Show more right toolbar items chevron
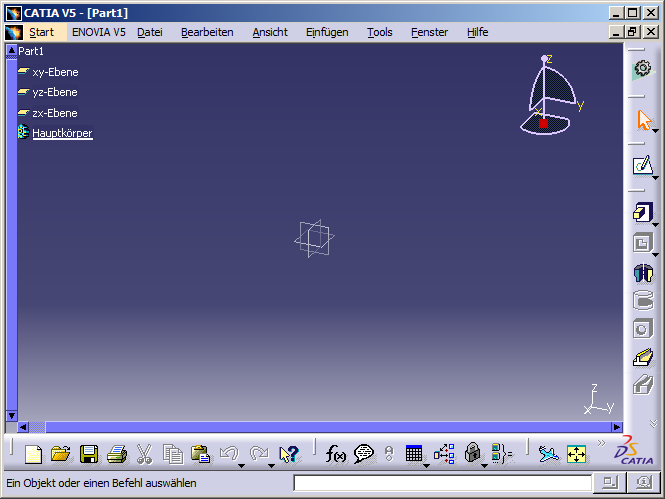Screen dimensions: 665x499 pyautogui.click(x=654, y=423)
